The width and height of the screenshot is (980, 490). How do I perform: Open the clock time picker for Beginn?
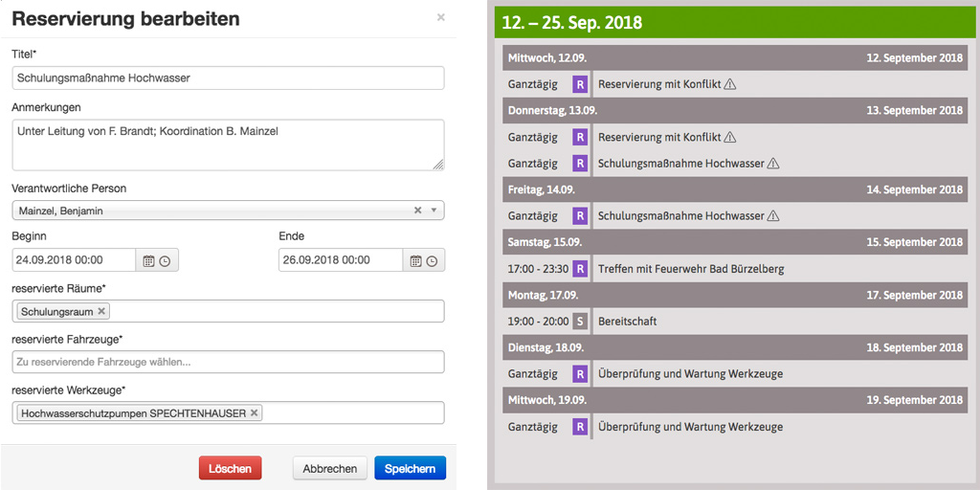(165, 260)
